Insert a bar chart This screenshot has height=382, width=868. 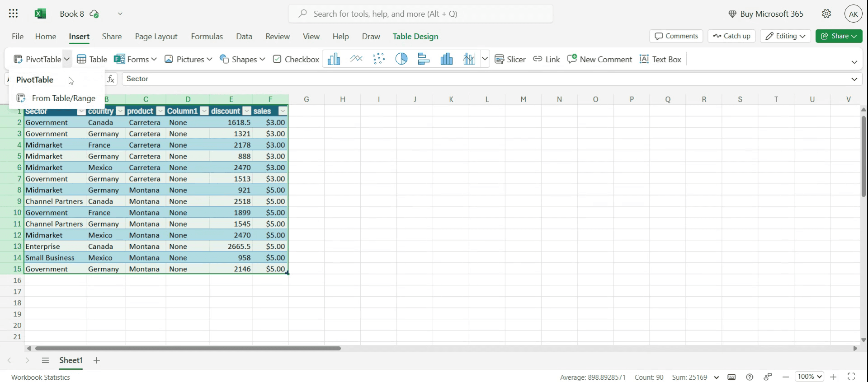[424, 59]
